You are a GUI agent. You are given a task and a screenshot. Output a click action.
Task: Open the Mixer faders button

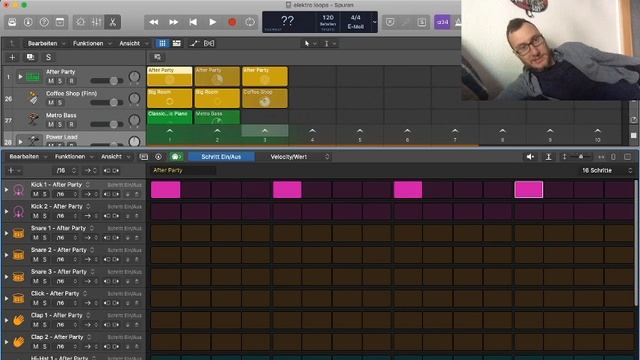point(97,22)
